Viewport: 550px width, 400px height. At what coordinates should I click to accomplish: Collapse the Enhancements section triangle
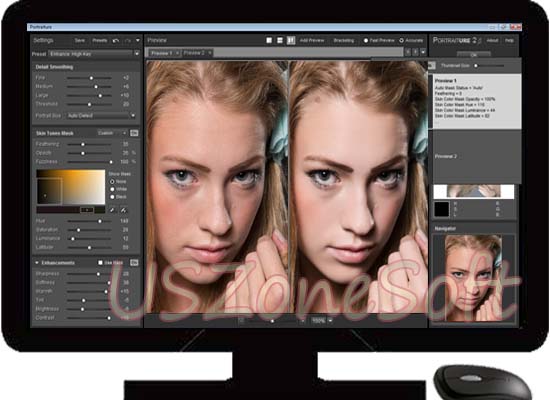(36, 262)
